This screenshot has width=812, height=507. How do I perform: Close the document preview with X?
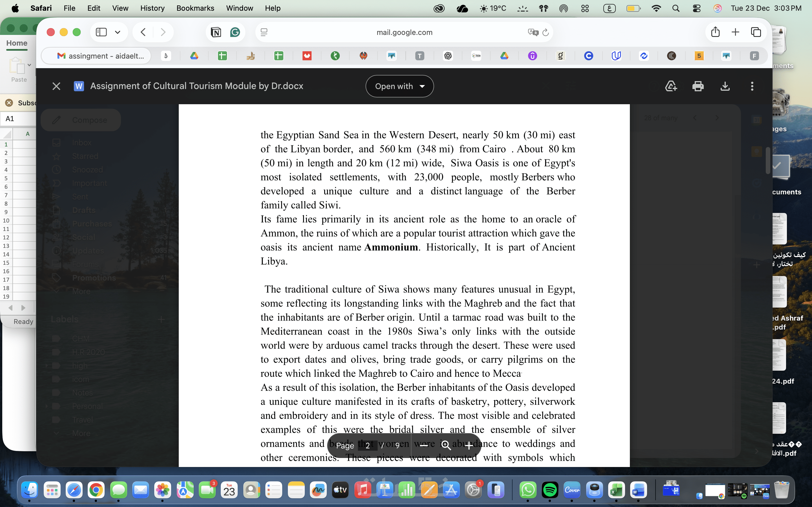56,86
